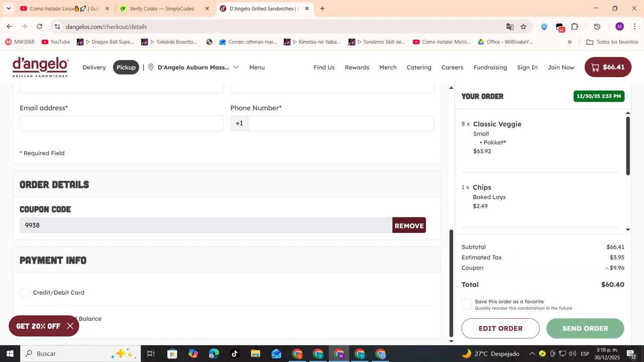Click the Phone Number field

point(341,124)
